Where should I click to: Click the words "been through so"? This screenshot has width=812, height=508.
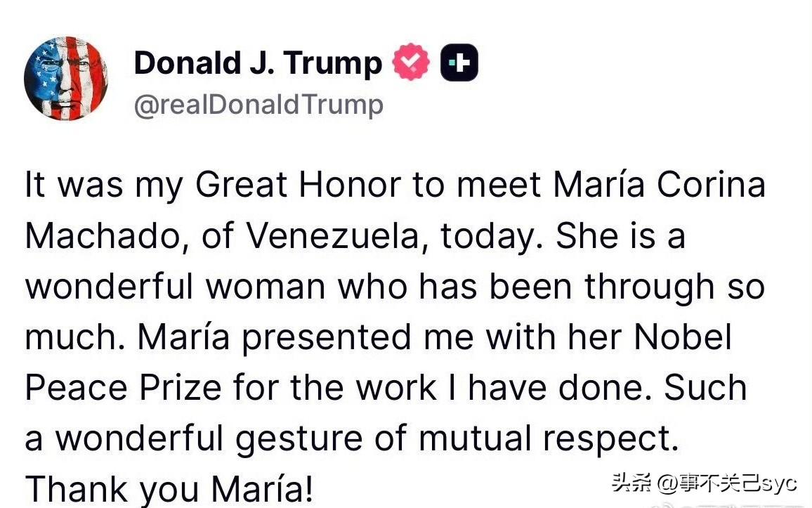click(625, 287)
